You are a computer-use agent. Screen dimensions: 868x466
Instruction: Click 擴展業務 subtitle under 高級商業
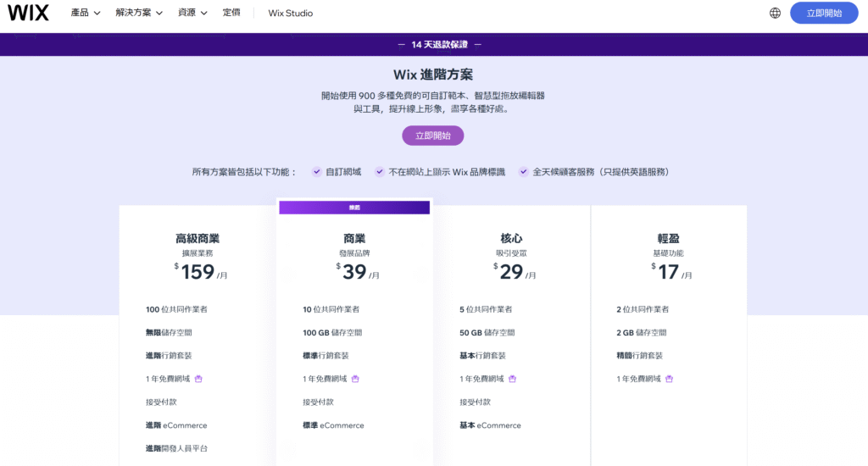coord(198,253)
